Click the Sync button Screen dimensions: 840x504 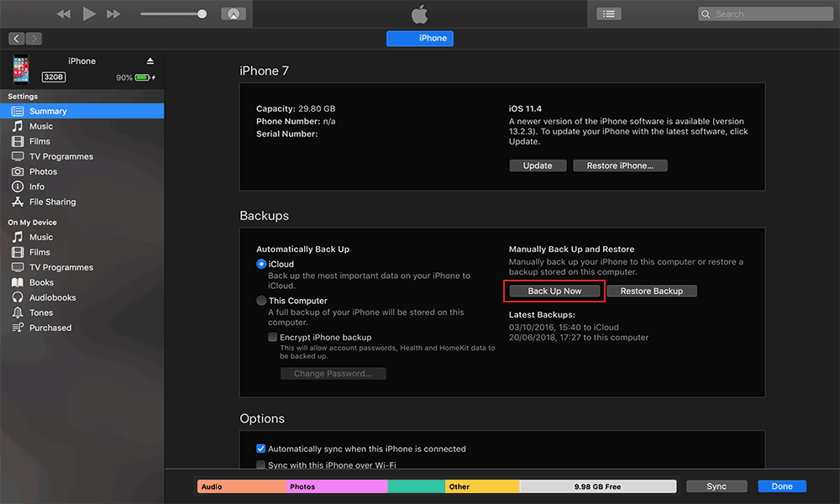(717, 486)
